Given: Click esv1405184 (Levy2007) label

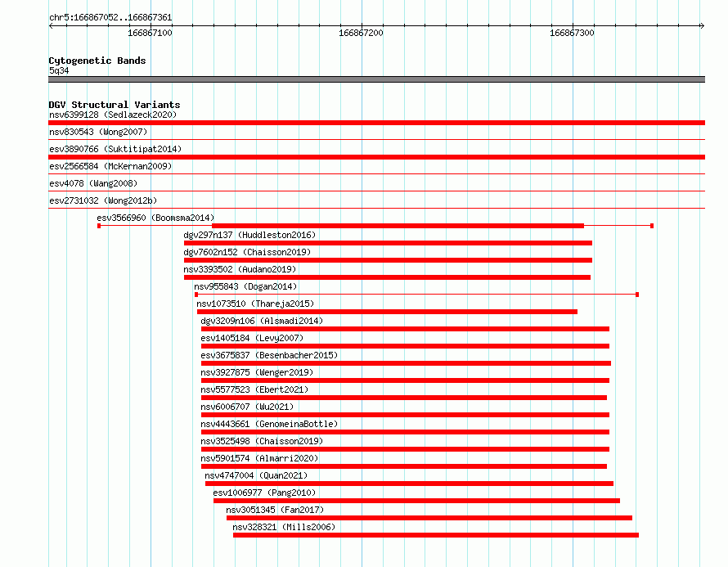Looking at the screenshot, I should pos(252,338).
